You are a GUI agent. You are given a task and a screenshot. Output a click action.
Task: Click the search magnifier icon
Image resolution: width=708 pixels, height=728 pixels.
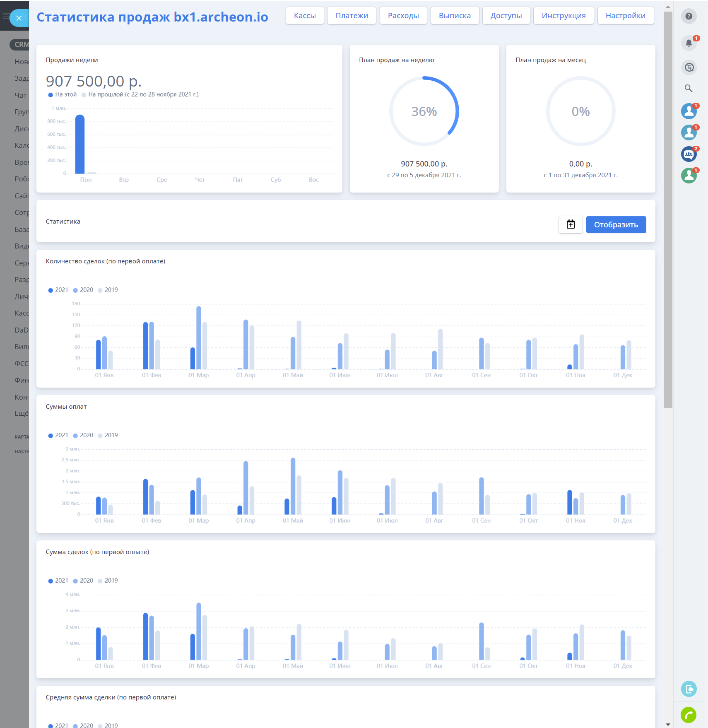pos(689,88)
